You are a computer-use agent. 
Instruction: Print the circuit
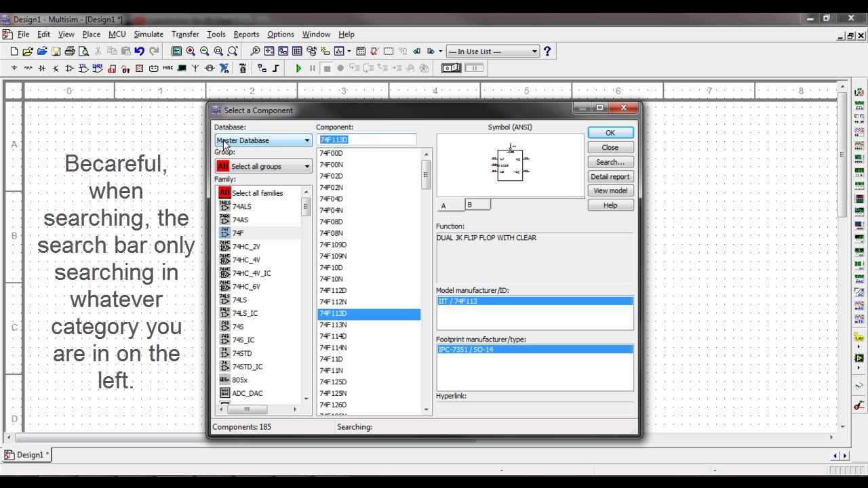click(69, 52)
